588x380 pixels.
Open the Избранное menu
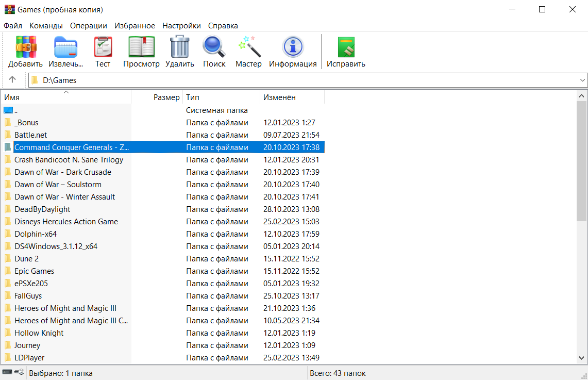[x=135, y=25]
